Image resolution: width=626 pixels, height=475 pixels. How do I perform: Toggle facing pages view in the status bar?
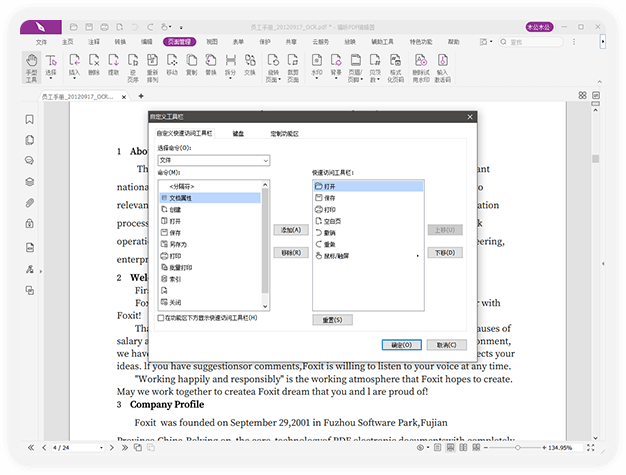(x=463, y=448)
